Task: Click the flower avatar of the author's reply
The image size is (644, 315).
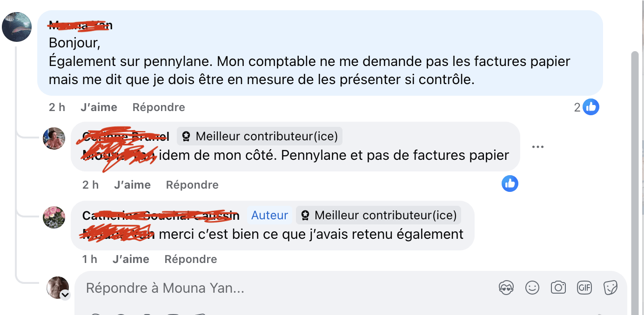Action: pyautogui.click(x=54, y=217)
